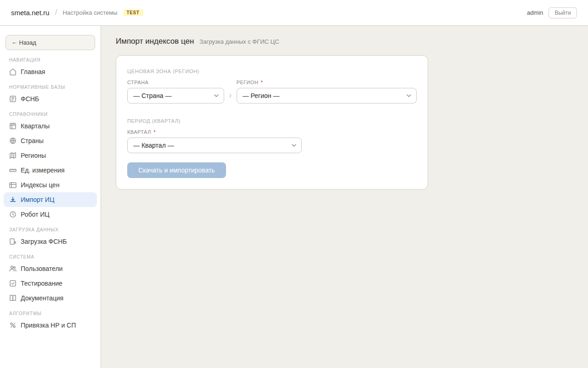Click the percent icon for Привязка НР и СП
Viewport: 588px width, 368px height.
13,325
